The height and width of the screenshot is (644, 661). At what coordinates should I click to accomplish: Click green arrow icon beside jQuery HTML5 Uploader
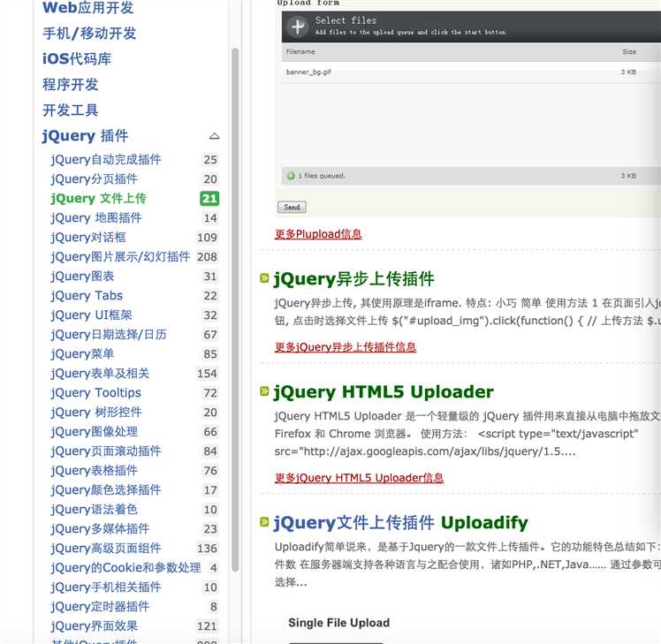pyautogui.click(x=264, y=391)
